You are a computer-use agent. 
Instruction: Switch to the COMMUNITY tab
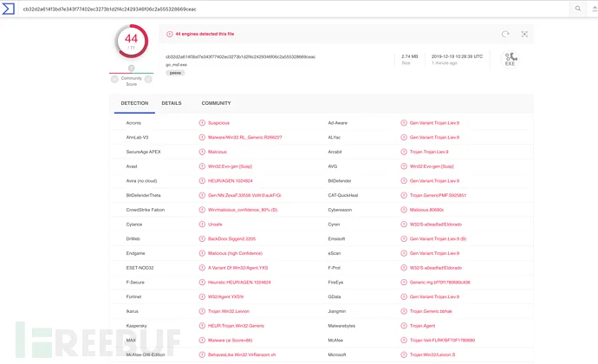coord(217,103)
